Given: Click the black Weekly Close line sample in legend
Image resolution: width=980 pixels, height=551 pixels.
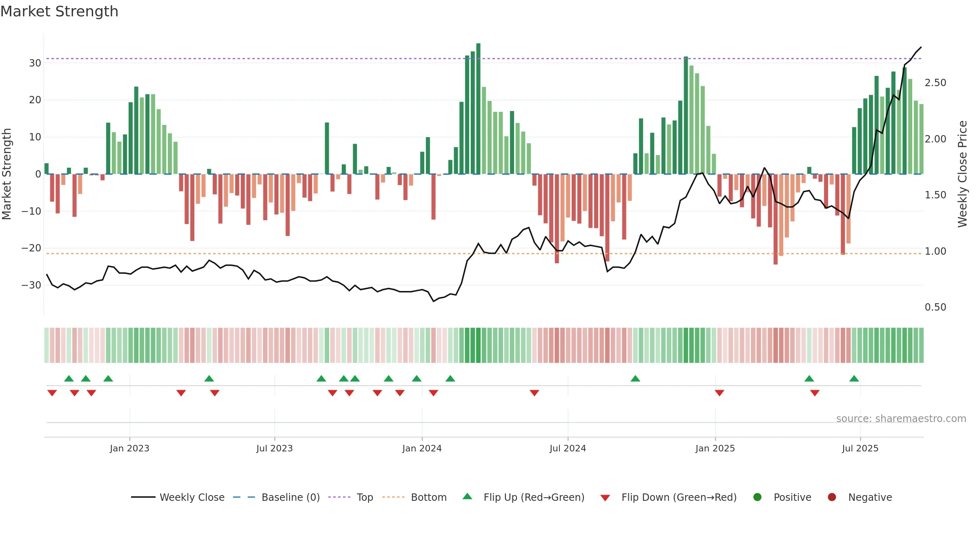Looking at the screenshot, I should [x=143, y=497].
